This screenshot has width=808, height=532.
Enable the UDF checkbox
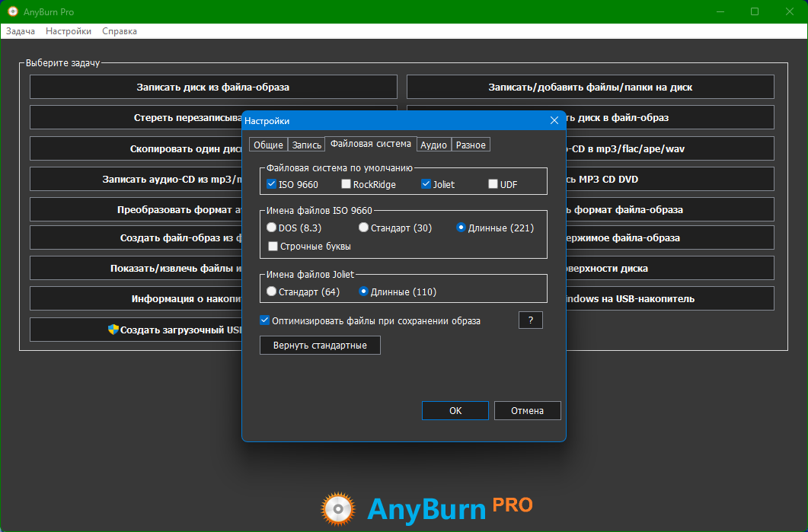point(493,184)
